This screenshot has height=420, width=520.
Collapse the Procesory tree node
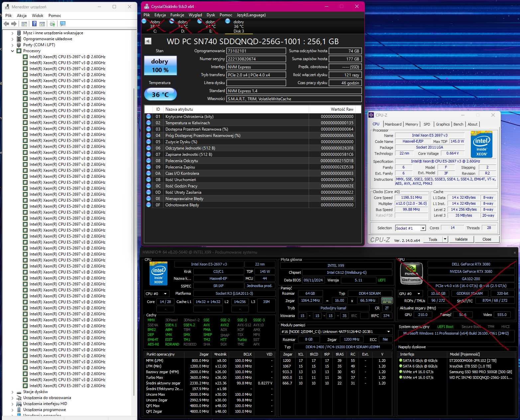(13, 51)
